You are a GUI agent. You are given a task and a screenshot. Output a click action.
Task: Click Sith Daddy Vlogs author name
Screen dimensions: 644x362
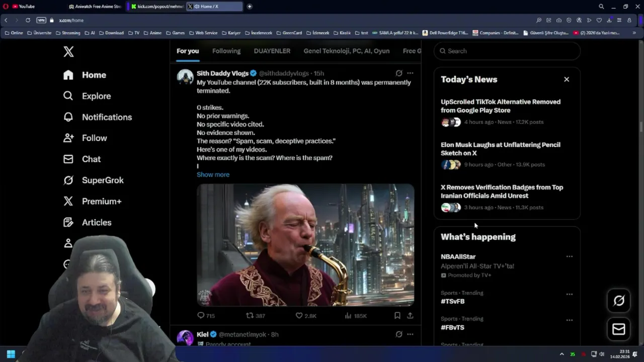222,73
